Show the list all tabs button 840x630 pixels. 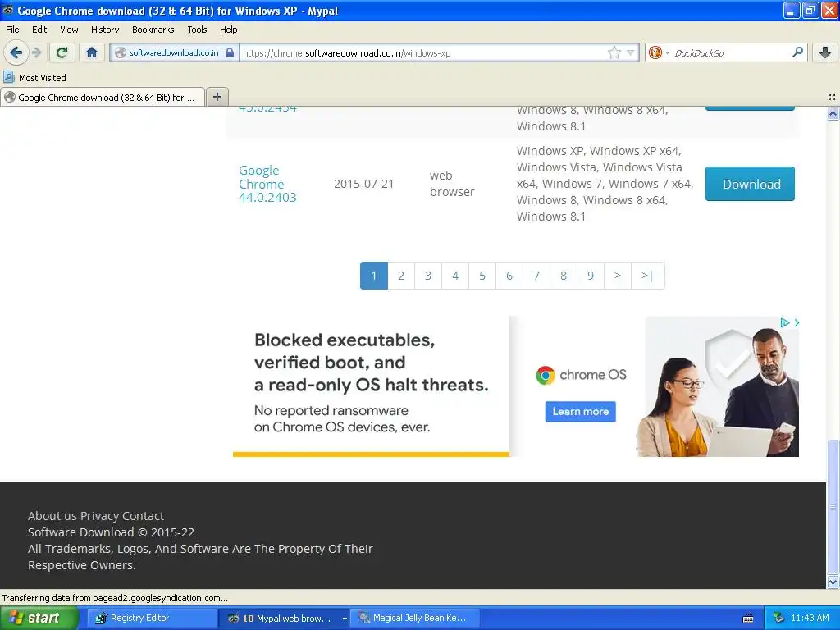pos(832,97)
